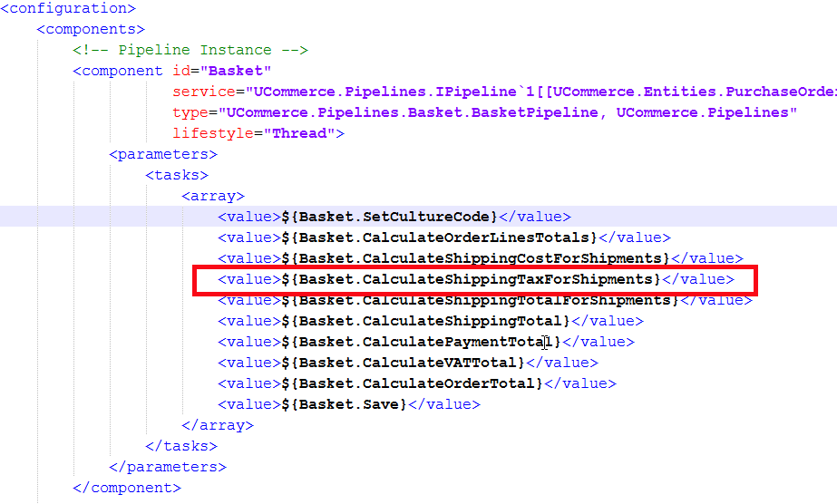Viewport: 837px width, 504px height.
Task: Click the Basket.CalculateShippingCostForShipments value line
Action: [x=481, y=258]
